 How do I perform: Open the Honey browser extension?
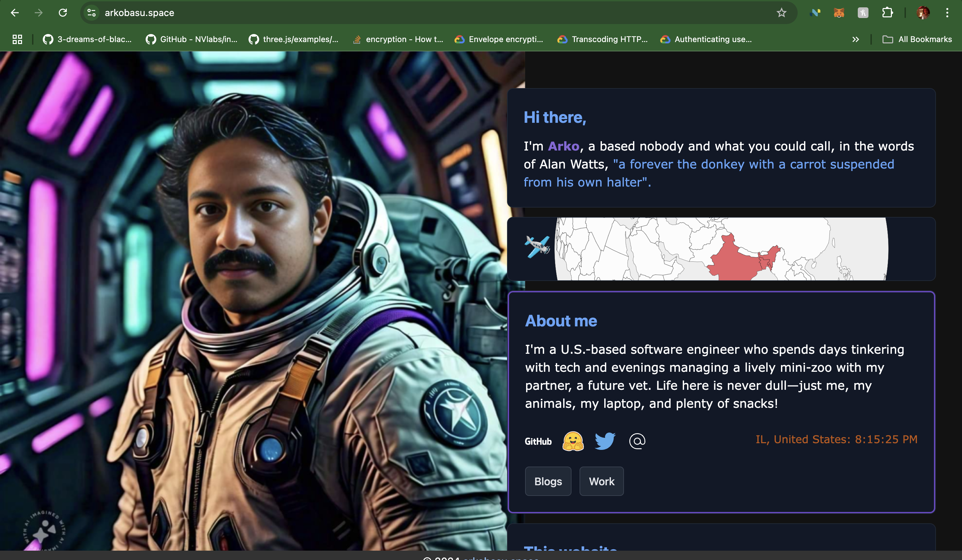click(863, 13)
